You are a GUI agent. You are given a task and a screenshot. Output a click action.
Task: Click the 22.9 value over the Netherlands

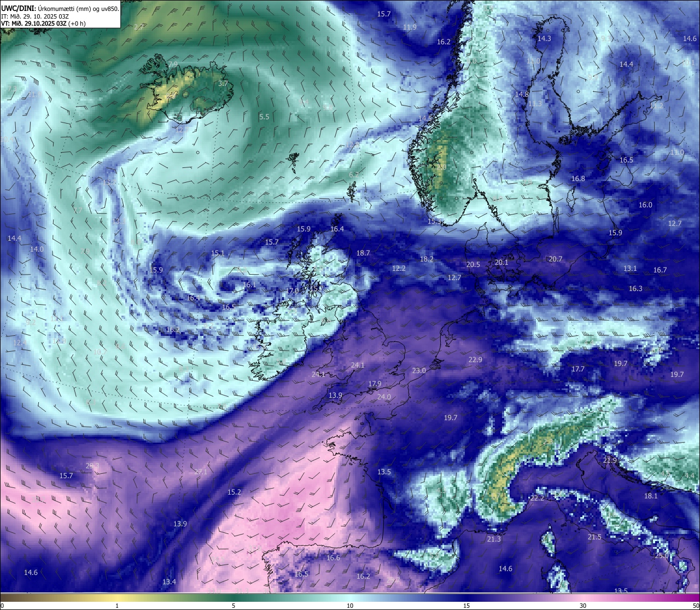[476, 359]
